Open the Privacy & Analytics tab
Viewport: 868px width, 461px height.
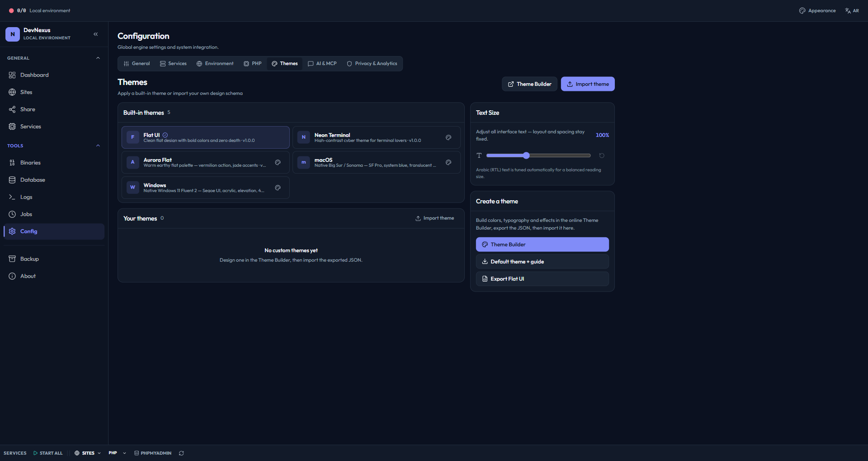372,64
